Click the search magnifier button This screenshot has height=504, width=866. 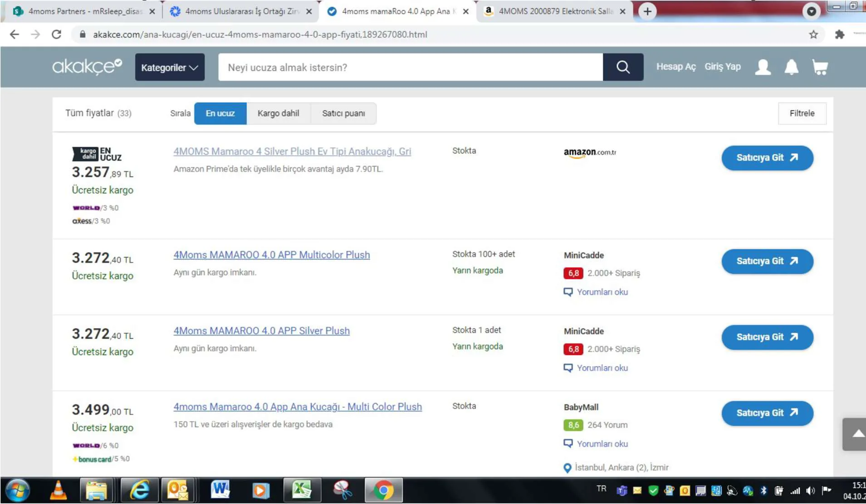[623, 67]
